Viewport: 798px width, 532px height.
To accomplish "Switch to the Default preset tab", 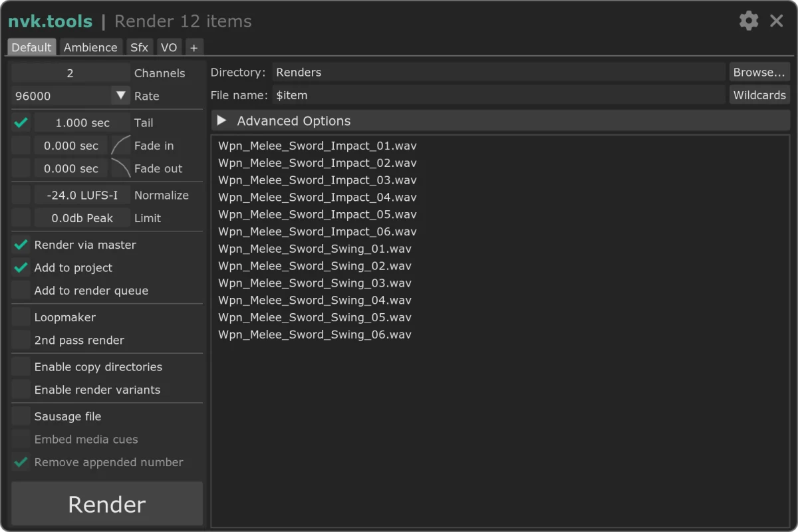I will [x=31, y=47].
